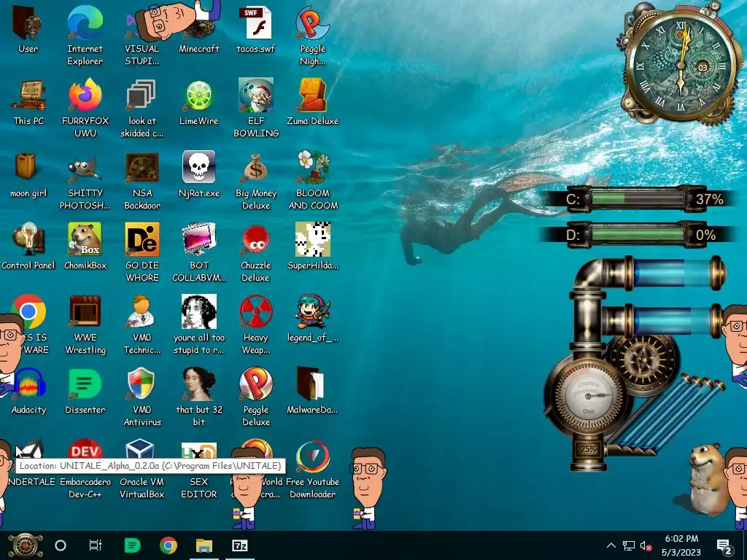Open the LimeWire shortcut

click(x=198, y=96)
